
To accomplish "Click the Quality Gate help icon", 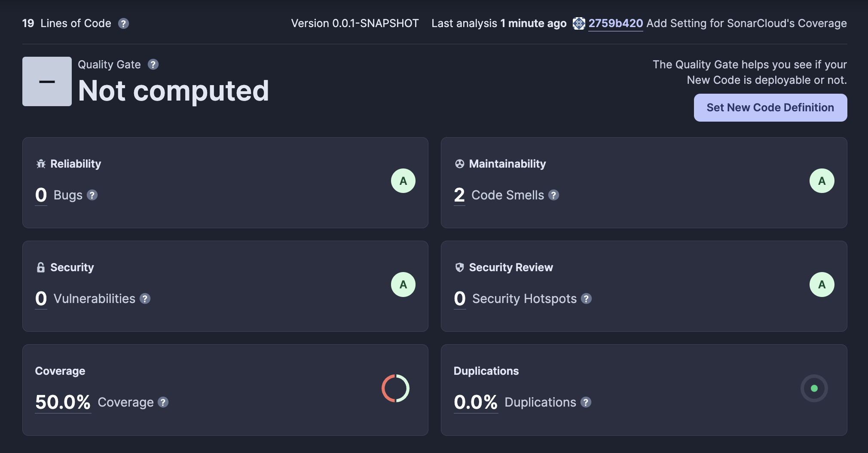I will coord(153,64).
